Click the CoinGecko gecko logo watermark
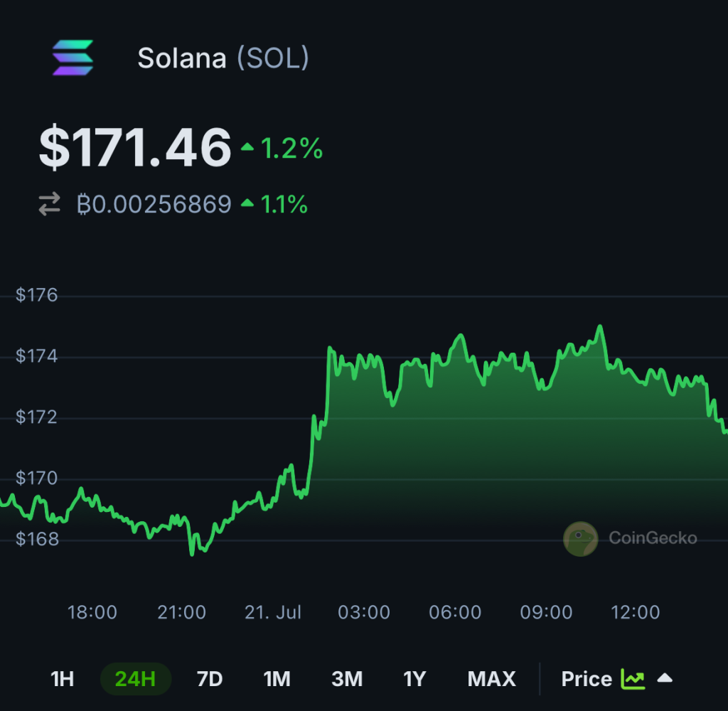Screen dimensions: 728x711 click(x=580, y=539)
